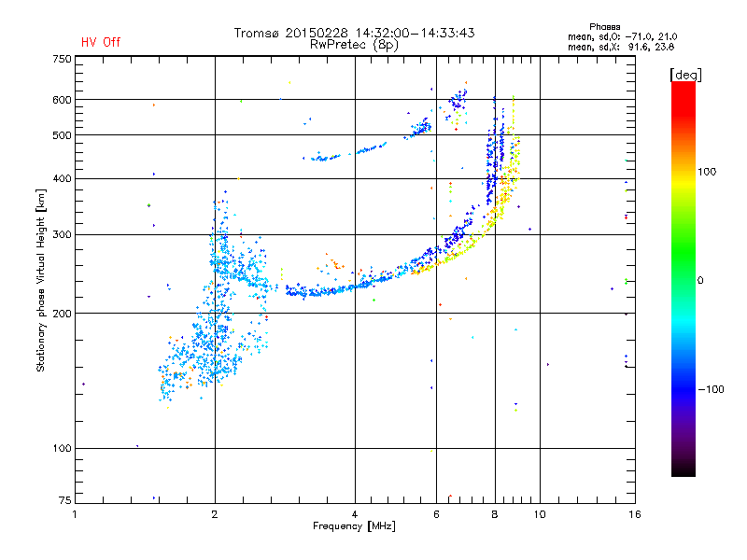Screen dimensions: 747x560
Task: Click the y-axis '600' tick label
Action: pyautogui.click(x=62, y=100)
